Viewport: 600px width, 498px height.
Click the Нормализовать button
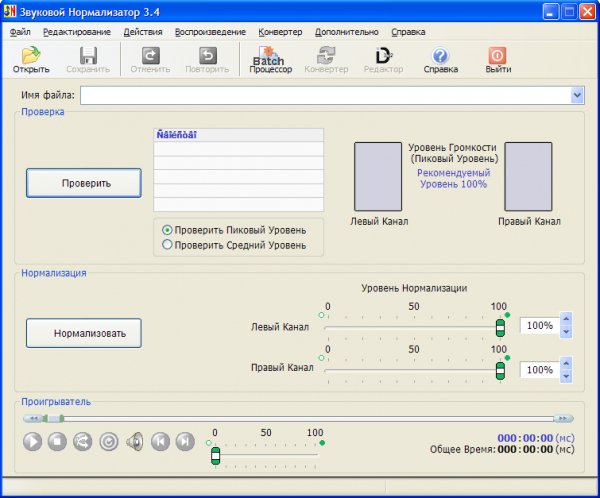tap(84, 333)
